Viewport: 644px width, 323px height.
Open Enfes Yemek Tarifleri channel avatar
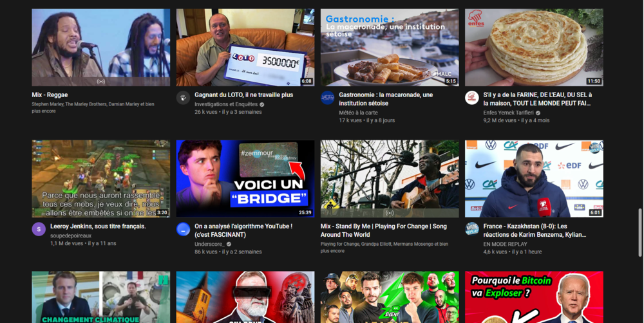(x=472, y=98)
